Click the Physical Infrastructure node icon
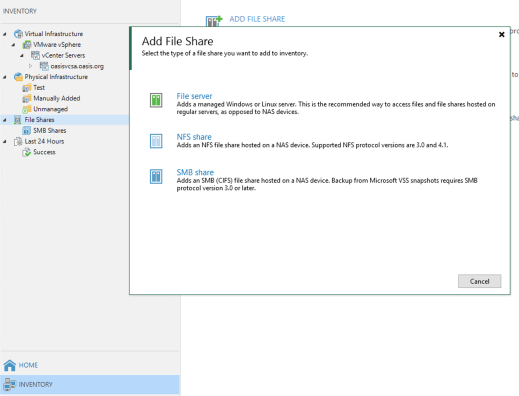 [x=18, y=77]
